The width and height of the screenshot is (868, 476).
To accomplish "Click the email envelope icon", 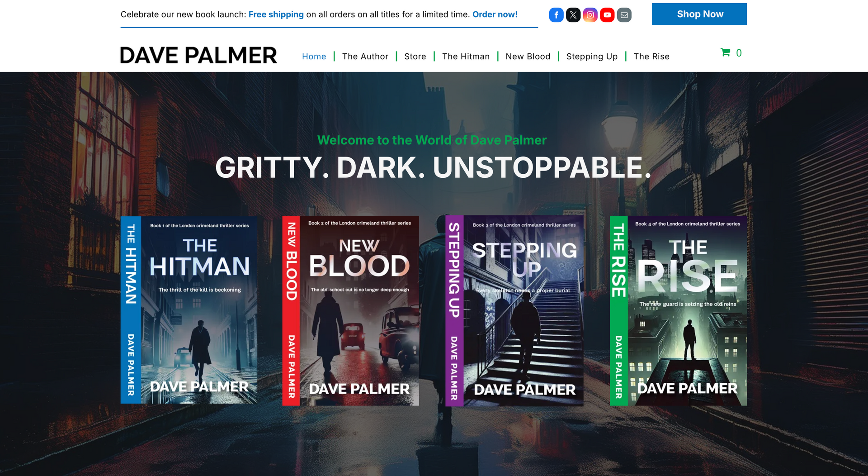I will pyautogui.click(x=624, y=15).
